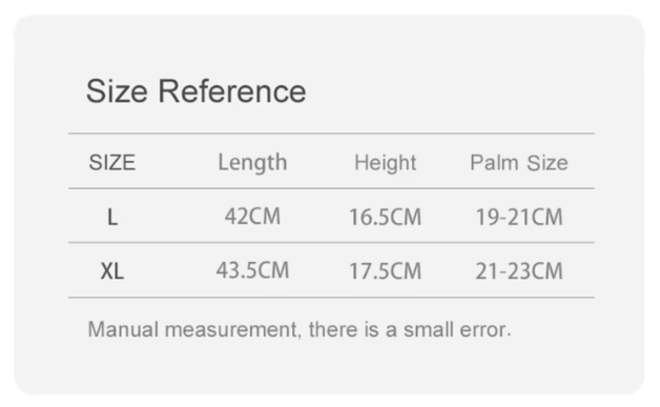Image resolution: width=660 pixels, height=407 pixels.
Task: Click the 17.5CM height value
Action: pos(385,271)
